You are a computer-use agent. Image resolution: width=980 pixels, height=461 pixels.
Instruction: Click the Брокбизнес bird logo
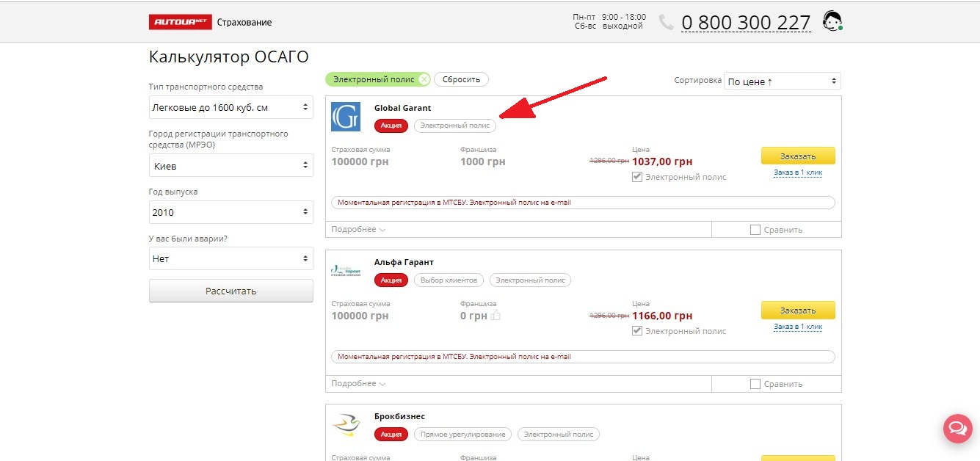(x=346, y=424)
